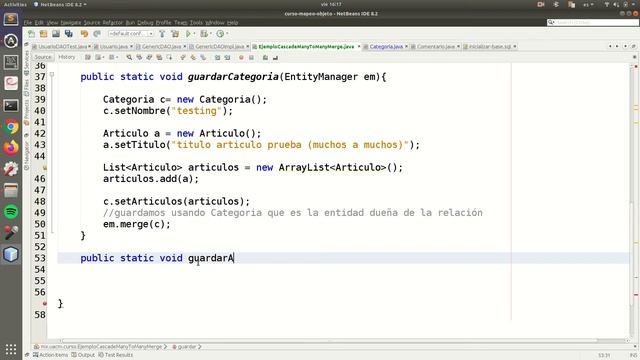Open Chrome from the Ubuntu dock
Viewport: 640px width, 360px height.
[x=11, y=127]
